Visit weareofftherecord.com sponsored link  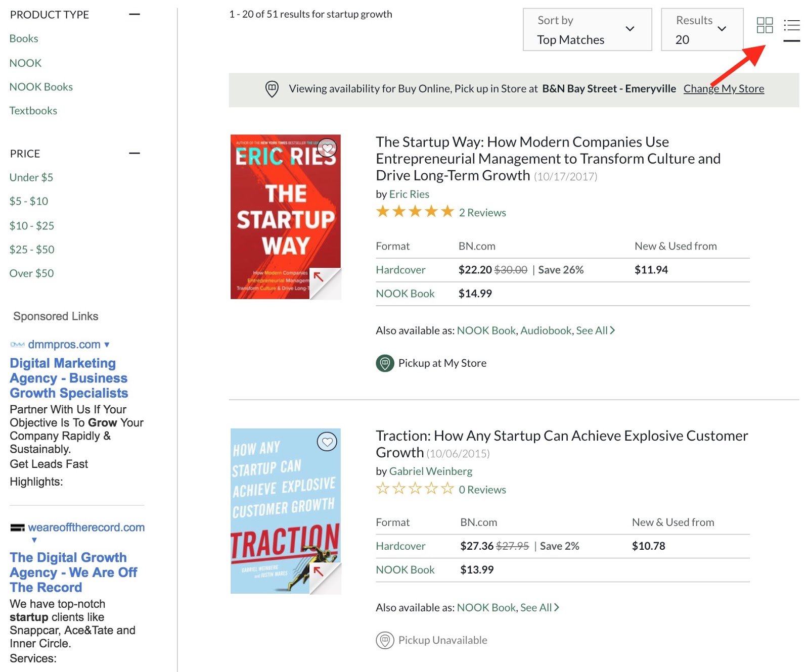(x=86, y=527)
